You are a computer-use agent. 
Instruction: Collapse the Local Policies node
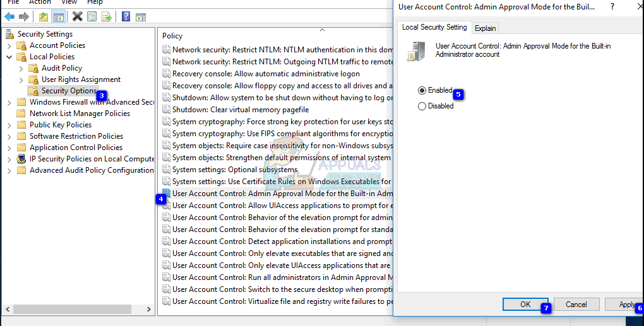pyautogui.click(x=9, y=57)
